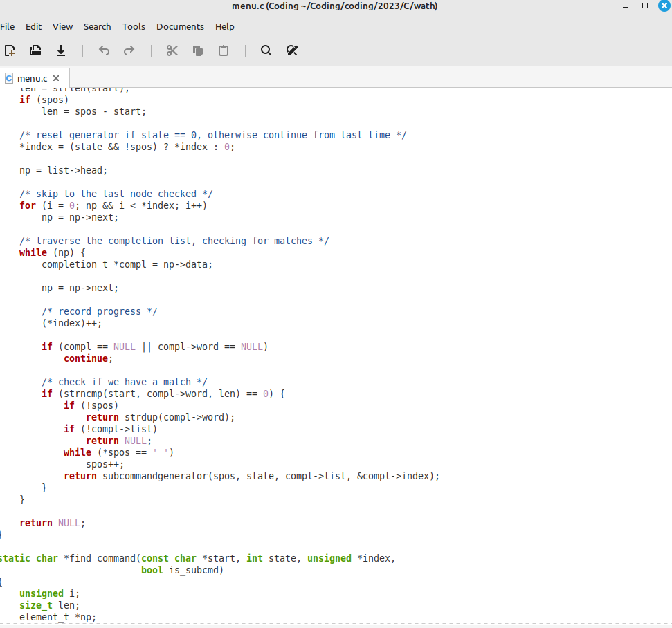Close the menu.c tab
Viewport: 672px width, 628px height.
(56, 78)
